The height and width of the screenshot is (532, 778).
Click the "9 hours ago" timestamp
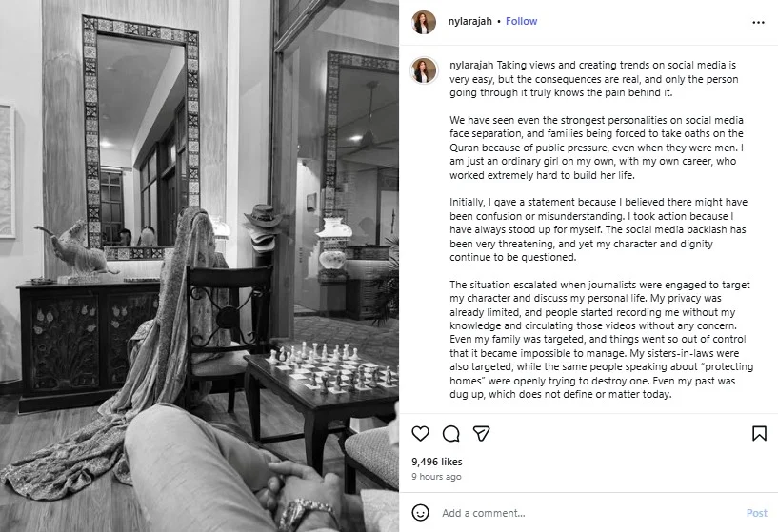pyautogui.click(x=436, y=477)
